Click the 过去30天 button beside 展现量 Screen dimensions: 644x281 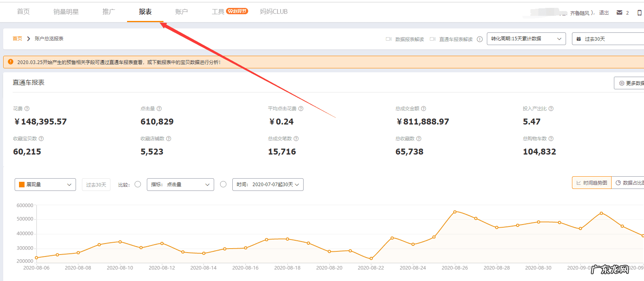[96, 185]
